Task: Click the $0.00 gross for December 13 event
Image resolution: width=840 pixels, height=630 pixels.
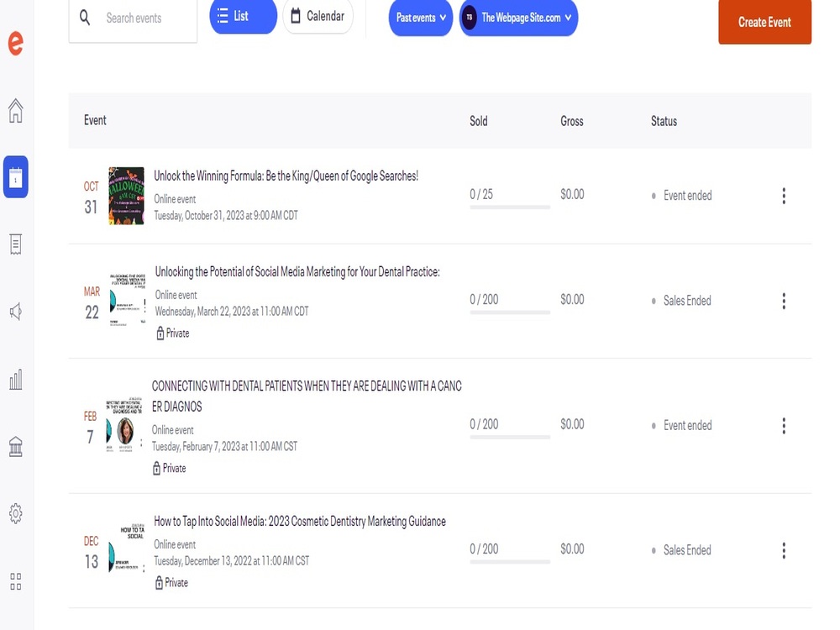Action: point(572,549)
